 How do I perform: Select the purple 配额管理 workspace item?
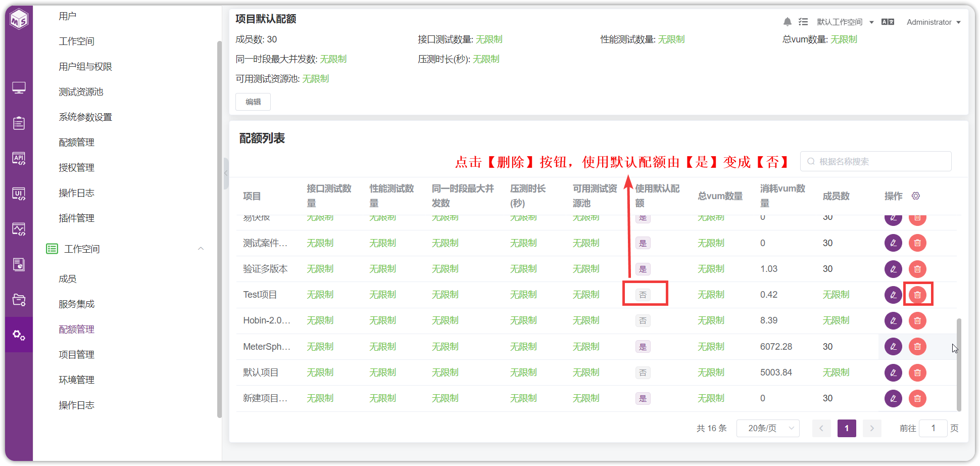(x=76, y=330)
